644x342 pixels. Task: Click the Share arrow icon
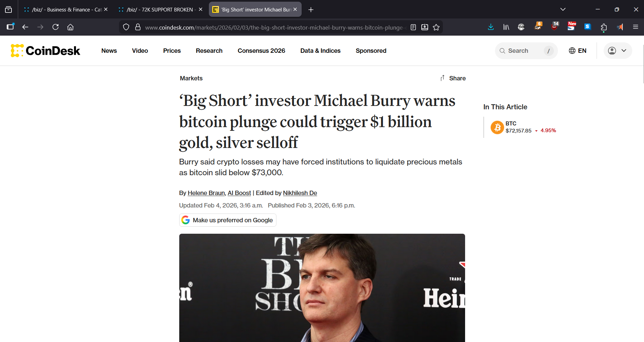coord(443,78)
